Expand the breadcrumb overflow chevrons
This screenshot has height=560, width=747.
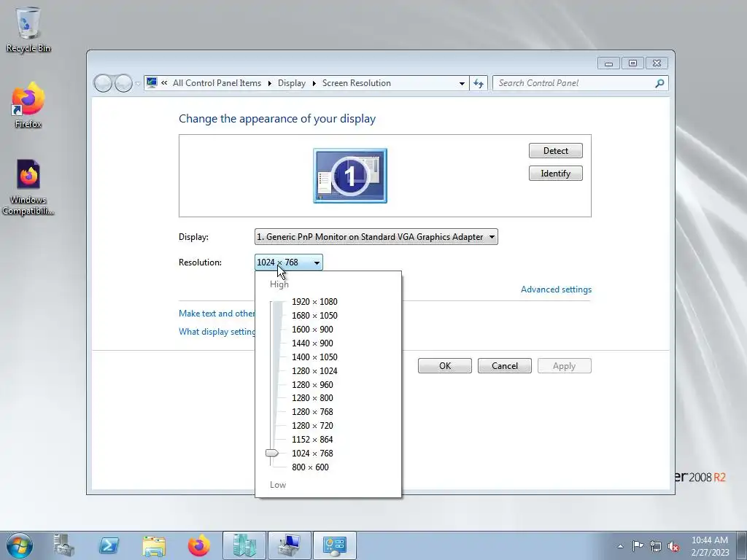click(x=164, y=83)
